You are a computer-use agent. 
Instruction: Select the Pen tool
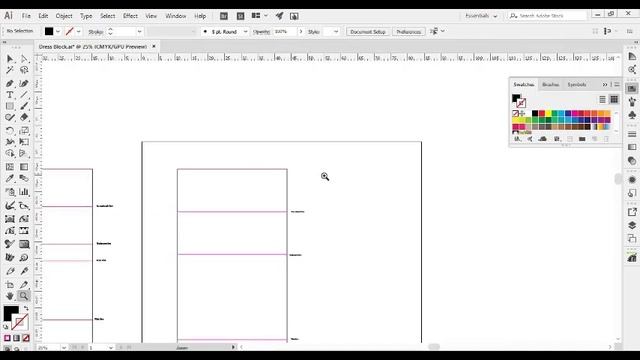coord(10,83)
